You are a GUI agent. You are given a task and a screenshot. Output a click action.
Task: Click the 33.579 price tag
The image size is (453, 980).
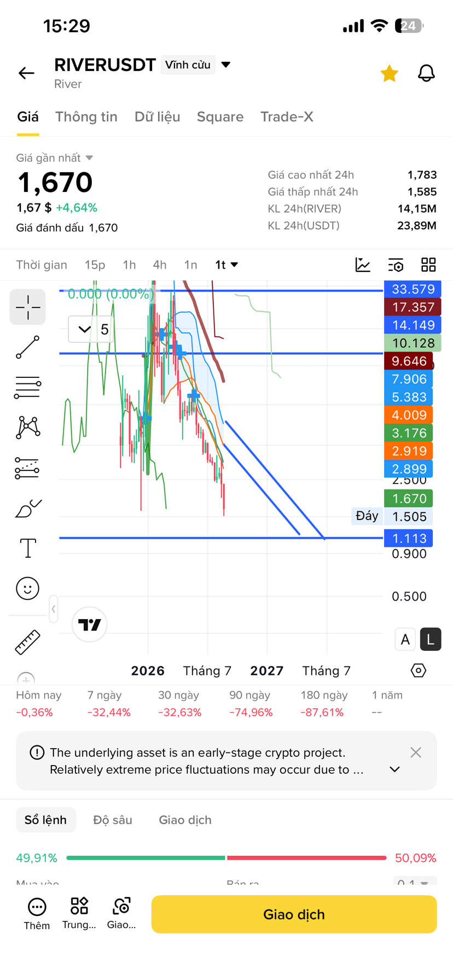coord(413,289)
